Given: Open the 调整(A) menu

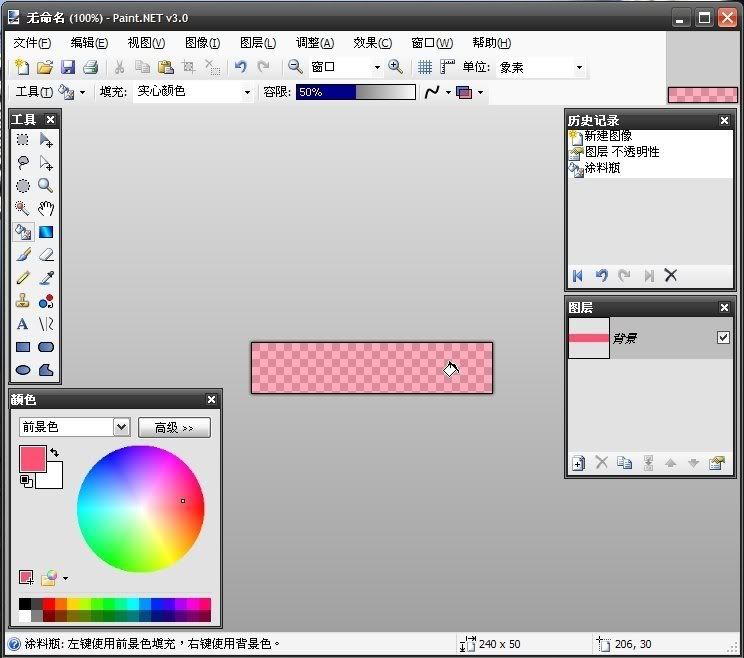Looking at the screenshot, I should (315, 43).
